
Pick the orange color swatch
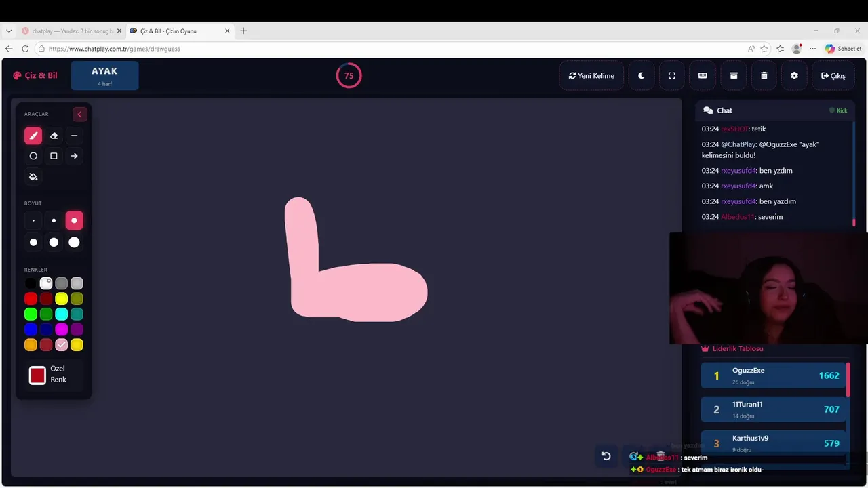tap(31, 345)
